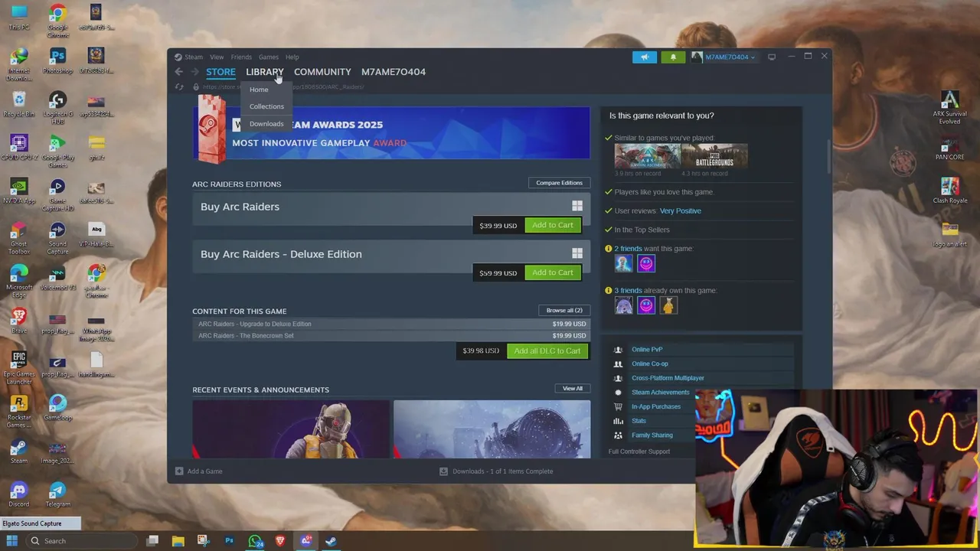Select the Logitech G HUB desktop icon

click(x=57, y=108)
